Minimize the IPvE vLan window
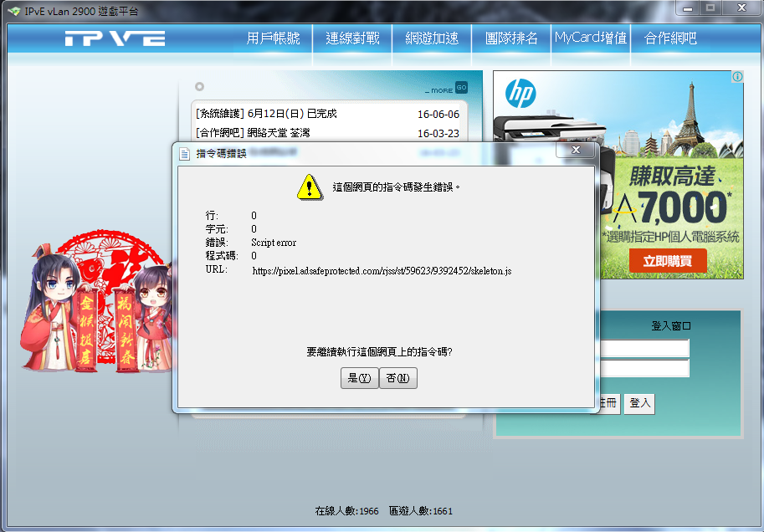 [688, 8]
